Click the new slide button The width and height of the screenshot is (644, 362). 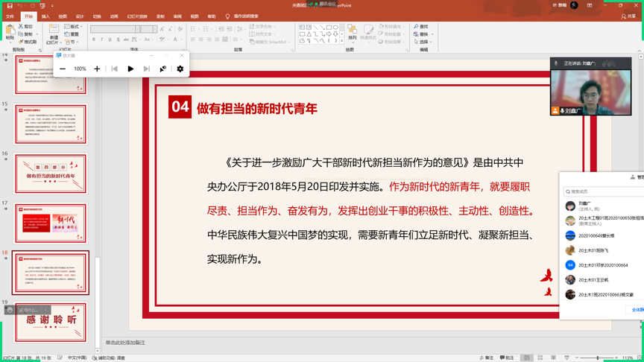[54, 33]
